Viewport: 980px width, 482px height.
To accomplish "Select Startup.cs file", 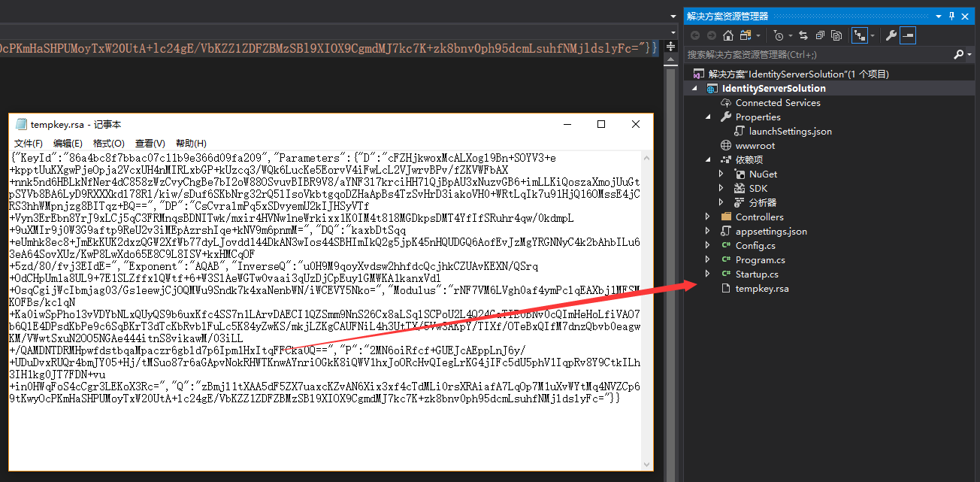I will [757, 274].
